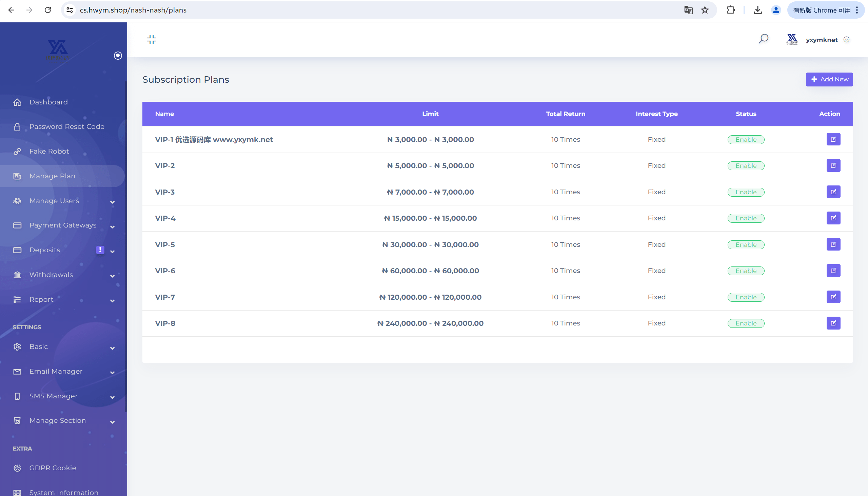The width and height of the screenshot is (868, 496).
Task: Open the browser extensions puzzle icon
Action: pyautogui.click(x=730, y=10)
